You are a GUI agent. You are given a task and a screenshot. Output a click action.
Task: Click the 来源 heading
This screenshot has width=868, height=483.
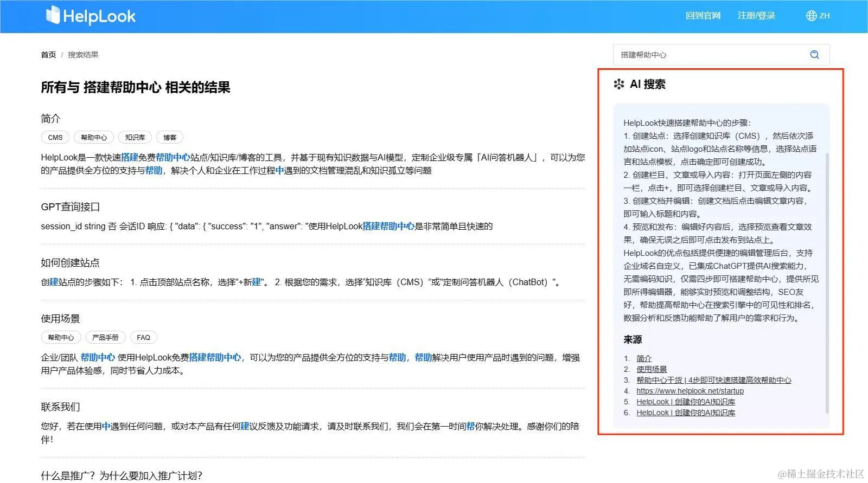pos(633,339)
